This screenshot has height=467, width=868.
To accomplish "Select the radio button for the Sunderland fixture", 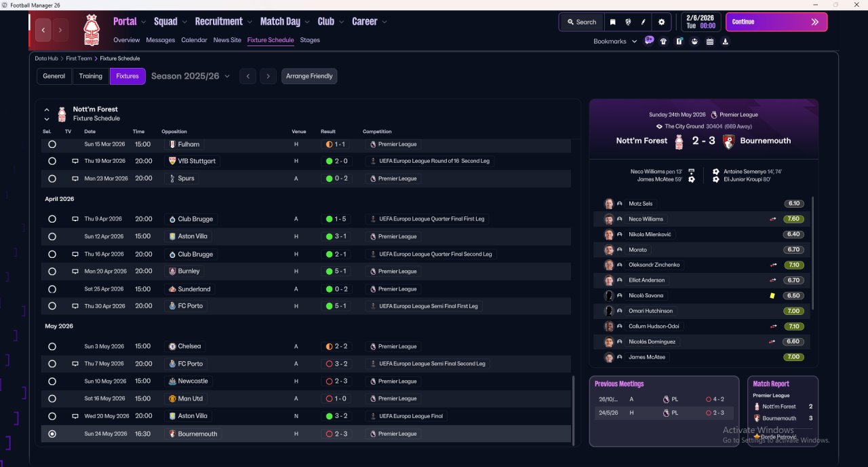I will 52,288.
